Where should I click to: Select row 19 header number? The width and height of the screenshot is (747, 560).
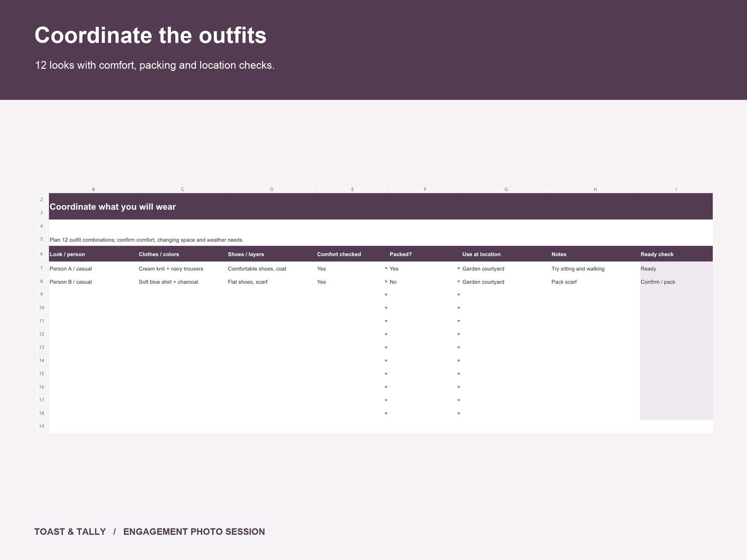click(x=42, y=426)
